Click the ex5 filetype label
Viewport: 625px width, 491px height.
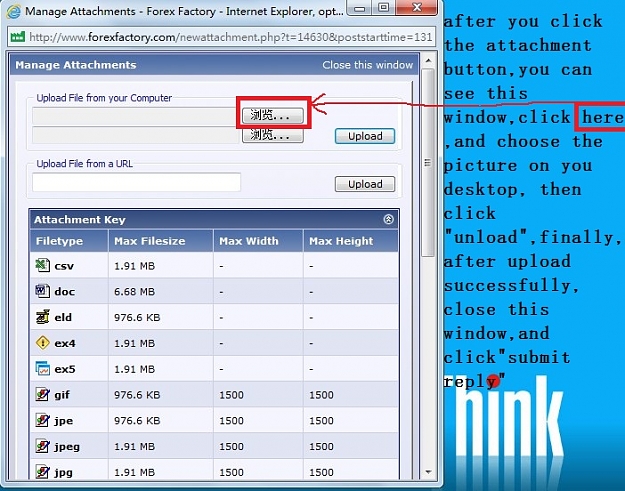pyautogui.click(x=65, y=369)
